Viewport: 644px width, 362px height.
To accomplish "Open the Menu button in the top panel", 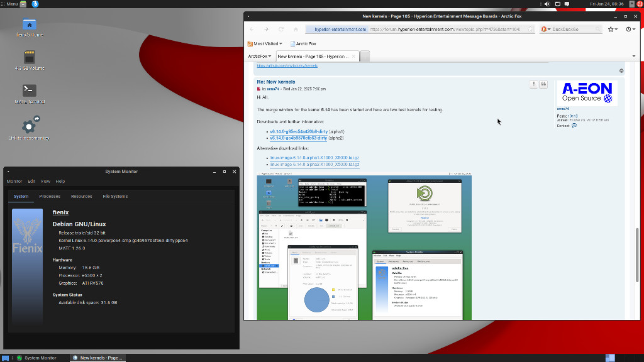I will coord(9,4).
